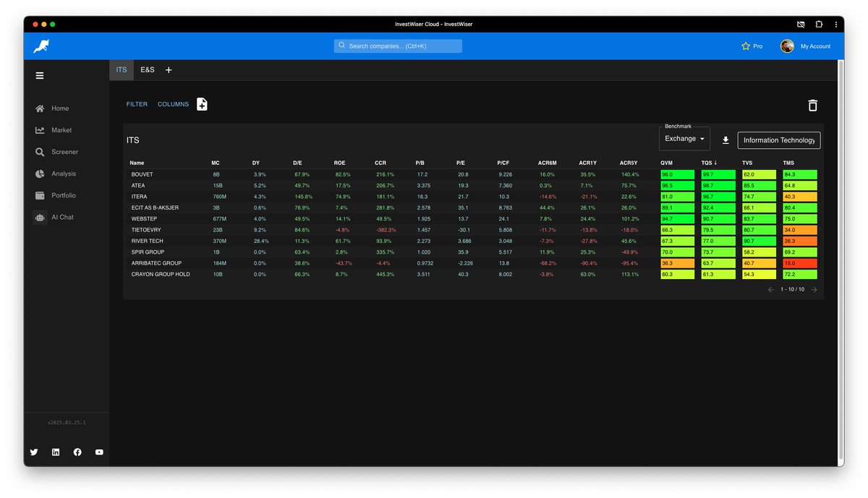Sort by the D/E column header
This screenshot has height=498, width=868.
pyautogui.click(x=297, y=163)
